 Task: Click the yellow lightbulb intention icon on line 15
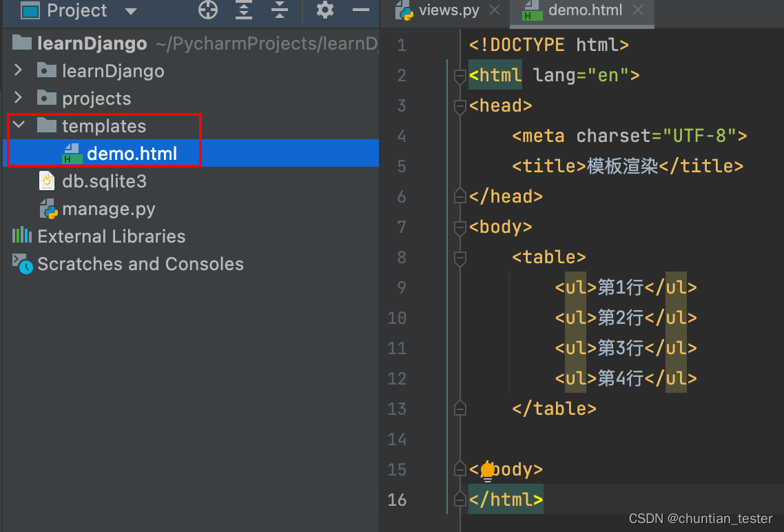tap(488, 469)
